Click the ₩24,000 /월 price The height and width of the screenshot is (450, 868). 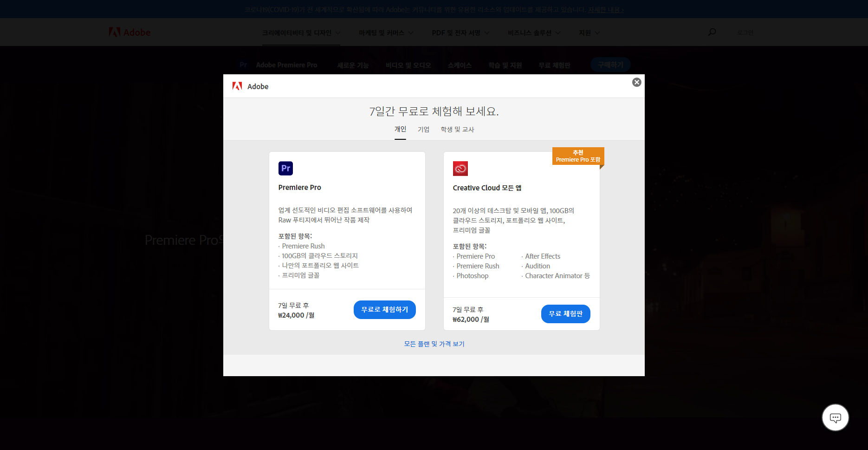click(296, 315)
